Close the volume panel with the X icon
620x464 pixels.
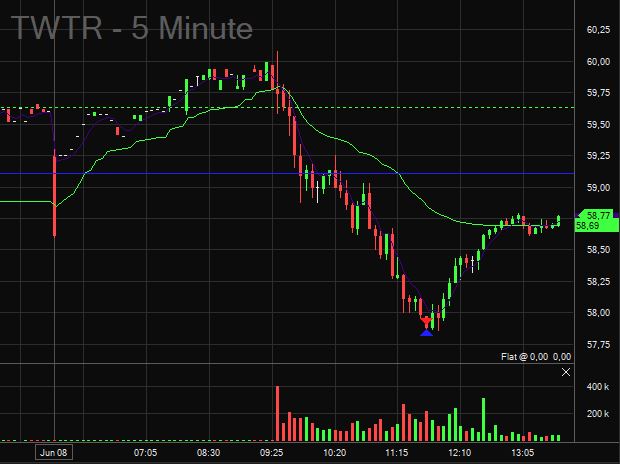pyautogui.click(x=566, y=372)
